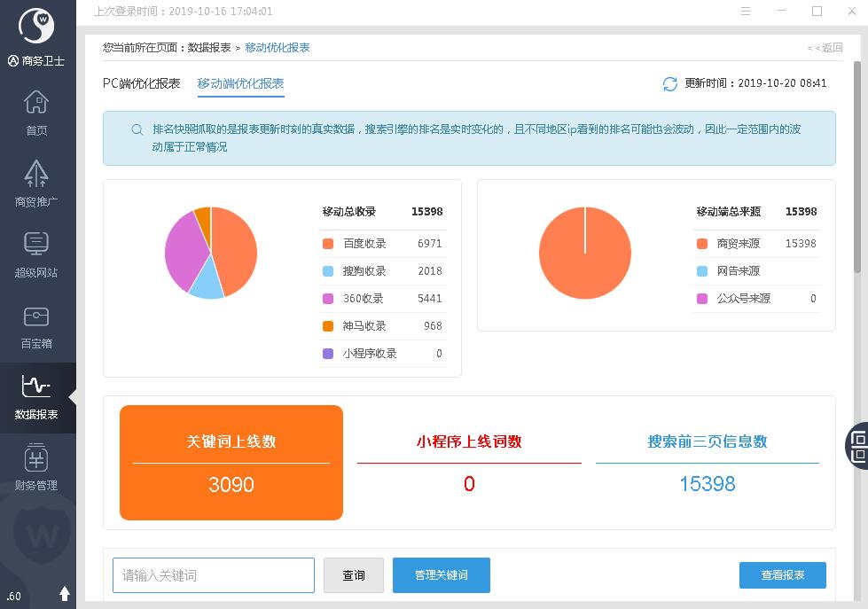Go back using the <<返回 link
The height and width of the screenshot is (609, 868).
[824, 48]
